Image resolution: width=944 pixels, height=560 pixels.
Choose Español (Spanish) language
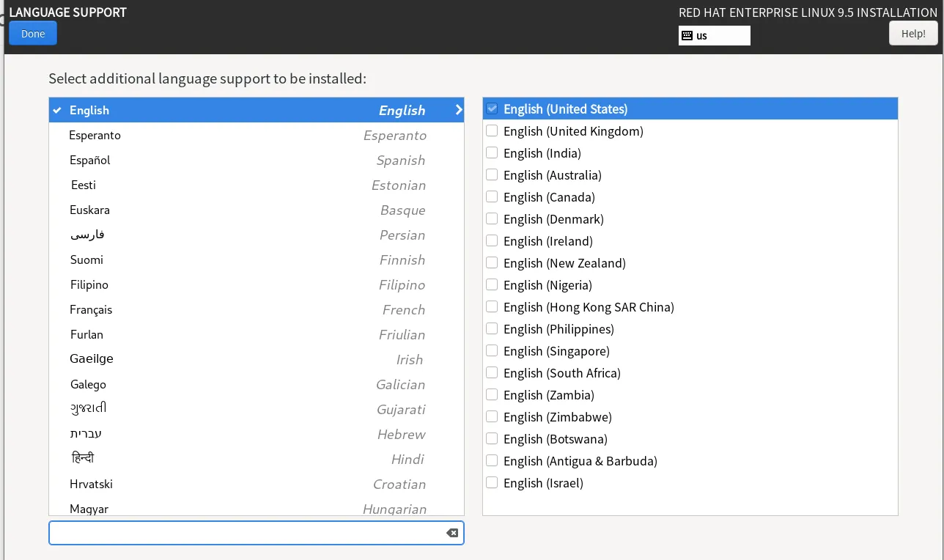(x=257, y=160)
